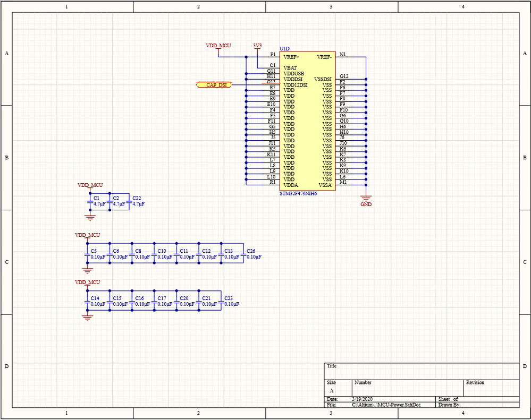Screen dimensions: 531x420
Task: Click the C11 capacitor designator
Action: pos(184,251)
